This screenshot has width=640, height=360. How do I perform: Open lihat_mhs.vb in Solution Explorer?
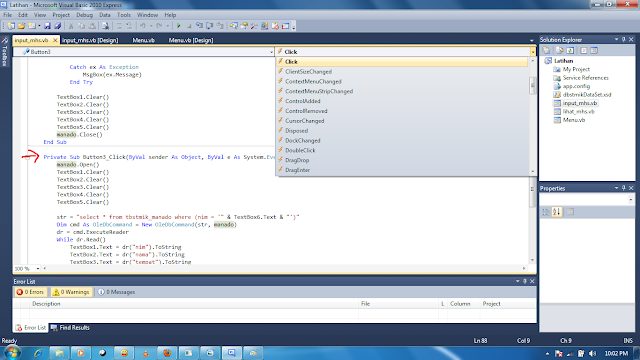[578, 112]
